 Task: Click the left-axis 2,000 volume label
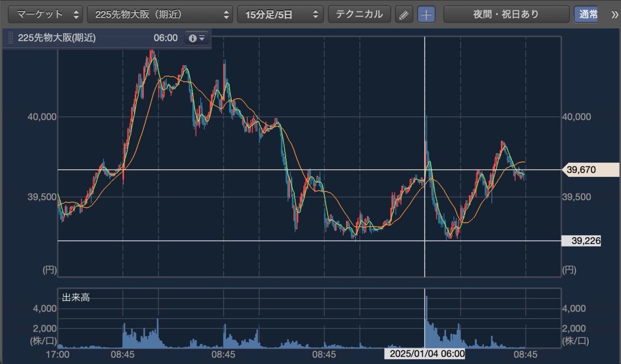[x=43, y=328]
